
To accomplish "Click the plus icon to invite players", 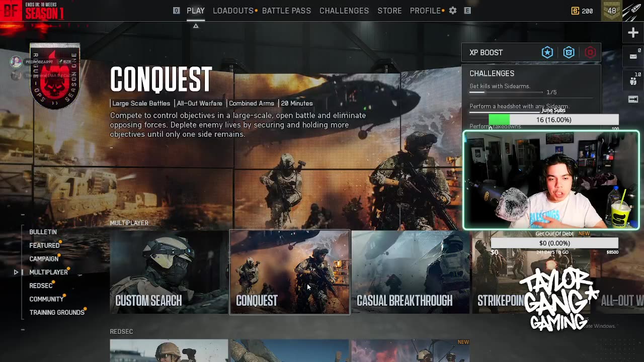I will [x=633, y=33].
